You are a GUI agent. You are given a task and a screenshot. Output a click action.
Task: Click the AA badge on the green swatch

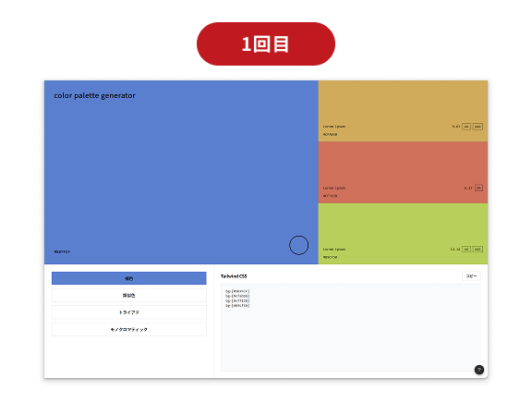(466, 249)
